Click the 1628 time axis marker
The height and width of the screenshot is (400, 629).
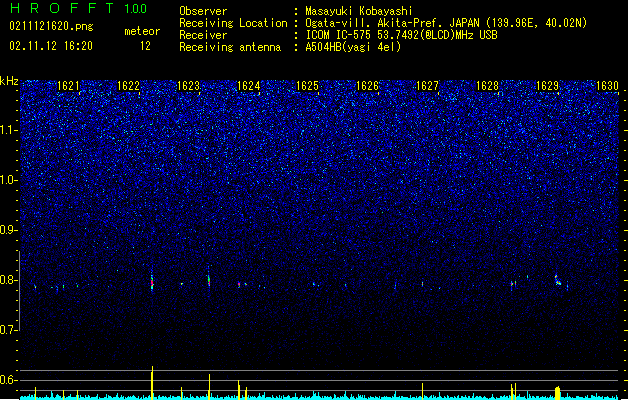pyautogui.click(x=487, y=86)
